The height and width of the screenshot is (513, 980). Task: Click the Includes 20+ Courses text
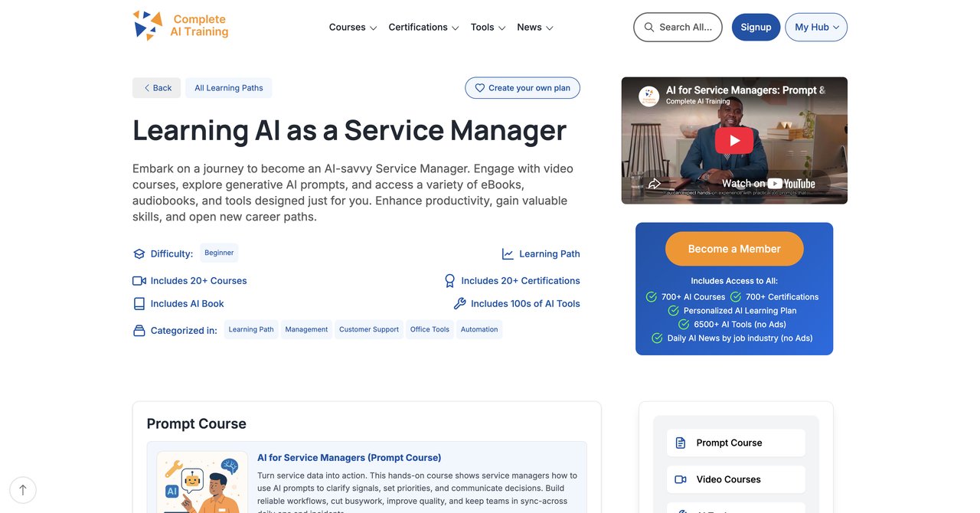(x=198, y=281)
